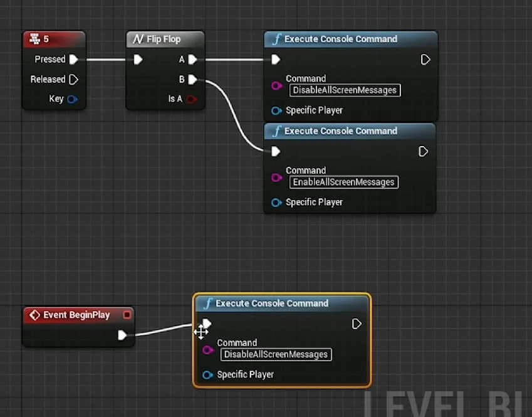
Task: Click the Specific Player pin on the top command node
Action: tap(276, 110)
